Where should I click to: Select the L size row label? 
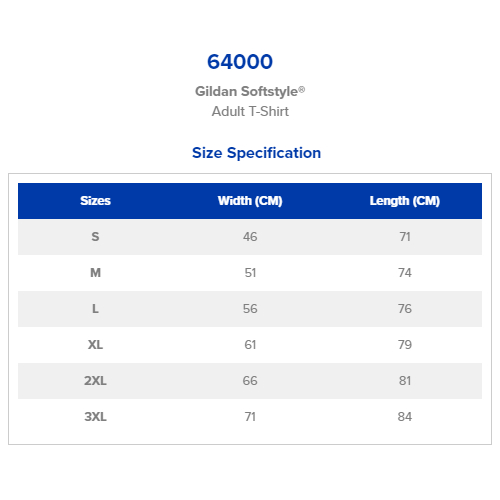[x=95, y=309]
